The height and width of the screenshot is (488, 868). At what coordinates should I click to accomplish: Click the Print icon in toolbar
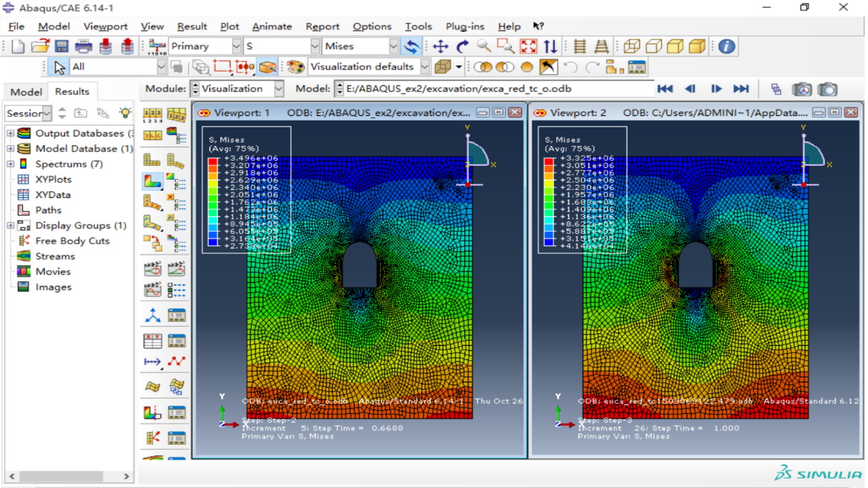tap(83, 46)
